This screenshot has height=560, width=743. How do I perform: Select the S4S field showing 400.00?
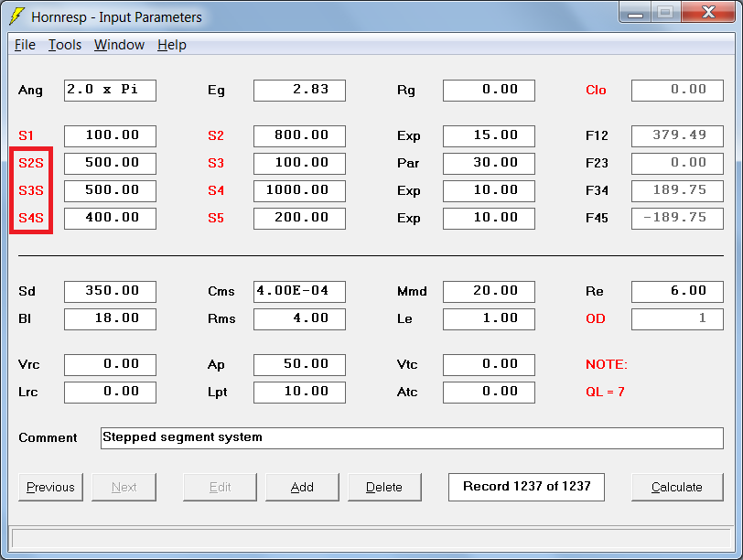pos(110,219)
